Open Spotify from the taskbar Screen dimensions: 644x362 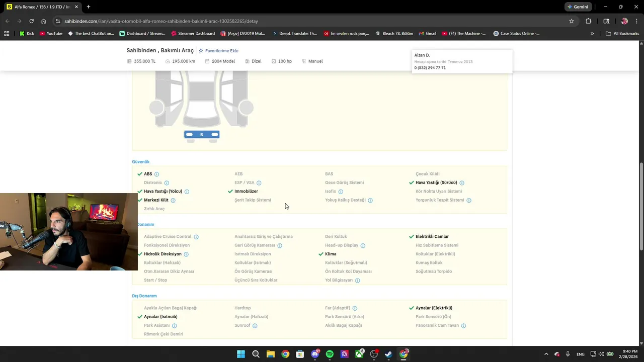[330, 354]
